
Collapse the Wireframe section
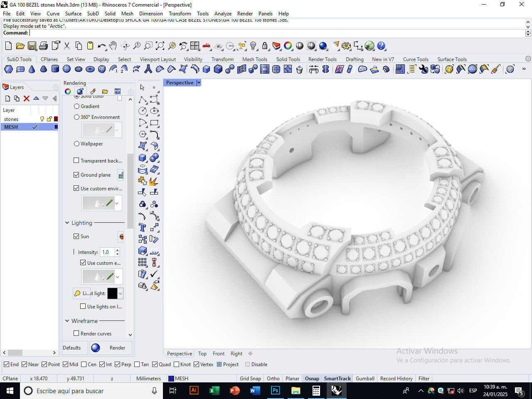click(67, 321)
